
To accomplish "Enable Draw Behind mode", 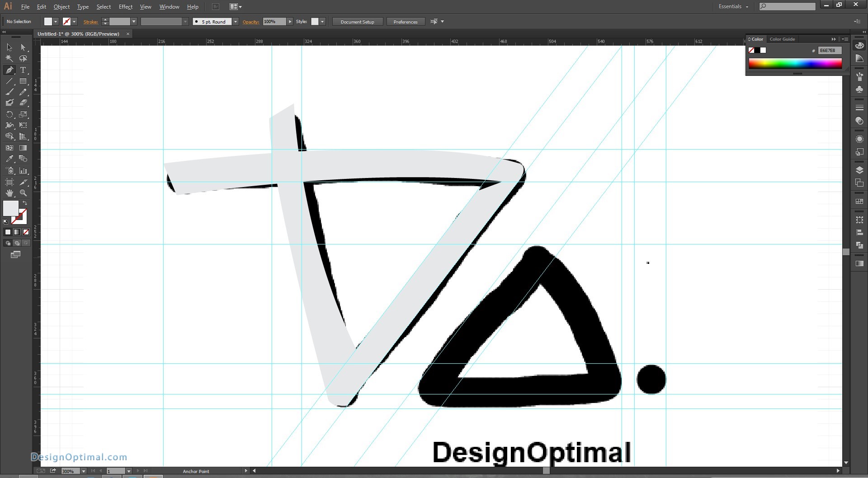I will coord(17,243).
